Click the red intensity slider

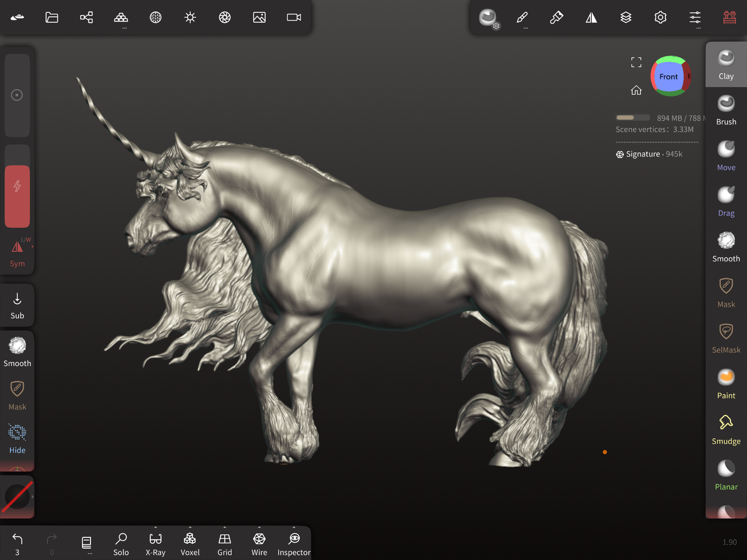point(17,196)
